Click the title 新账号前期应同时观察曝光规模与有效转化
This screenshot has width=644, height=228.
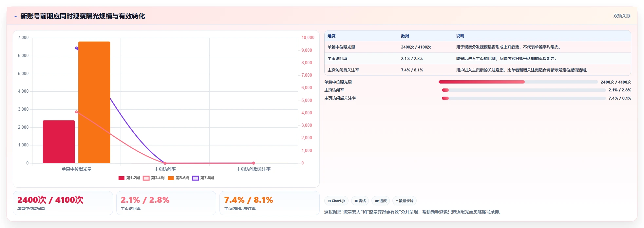(x=83, y=16)
